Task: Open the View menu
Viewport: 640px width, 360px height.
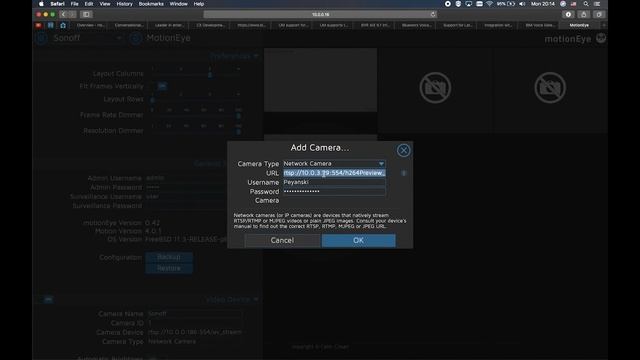Action: [x=105, y=4]
